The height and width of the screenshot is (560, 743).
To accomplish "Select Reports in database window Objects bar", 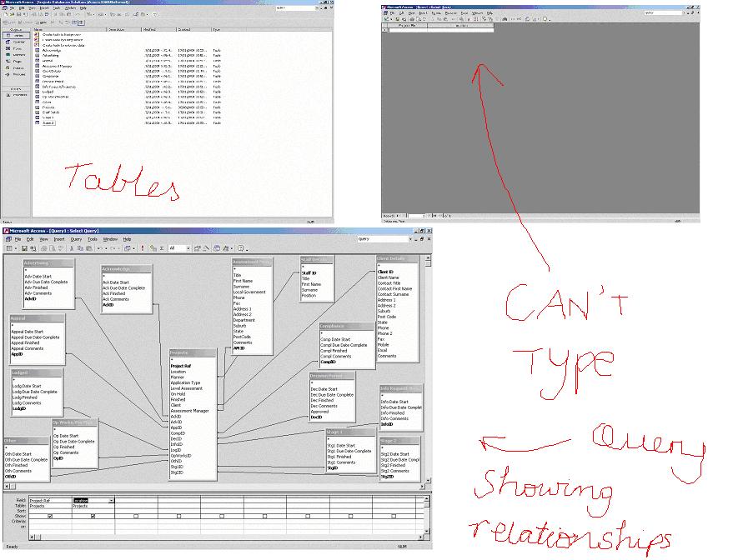I will click(16, 55).
